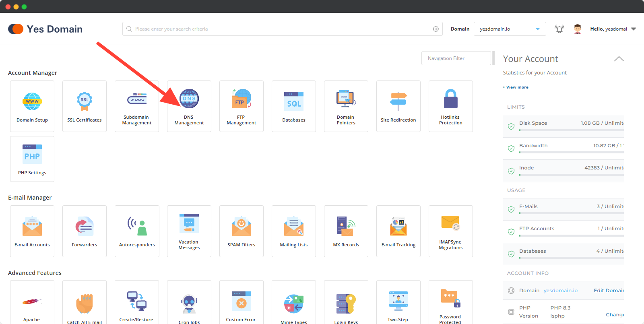Click the FTP Accounts usage row

pyautogui.click(x=563, y=231)
